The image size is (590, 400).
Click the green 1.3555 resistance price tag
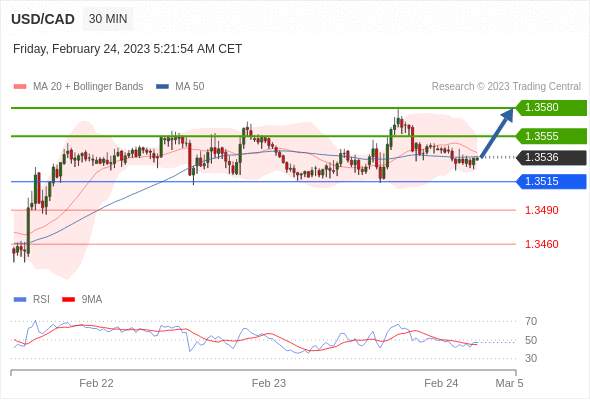pos(552,136)
